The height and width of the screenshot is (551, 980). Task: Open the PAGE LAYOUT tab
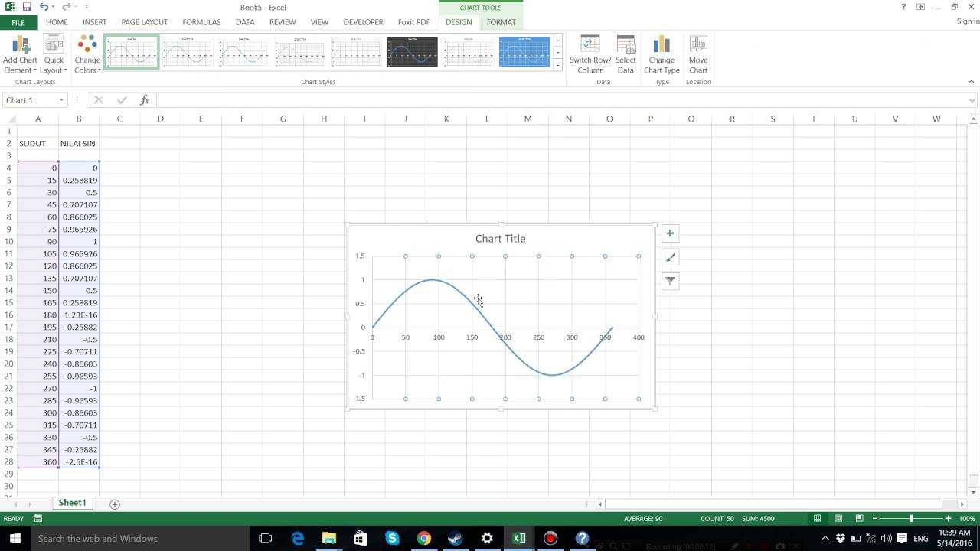click(x=144, y=22)
